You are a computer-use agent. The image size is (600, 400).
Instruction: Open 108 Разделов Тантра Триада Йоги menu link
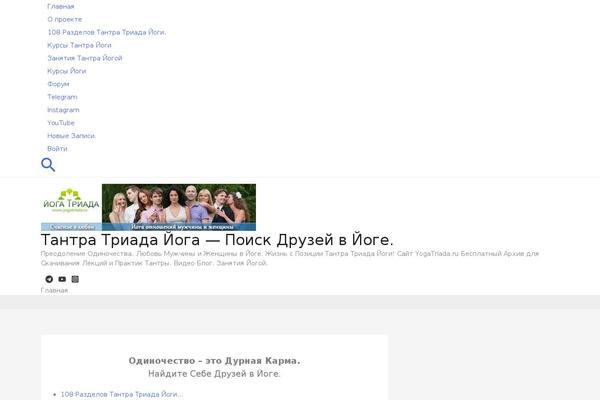[107, 32]
